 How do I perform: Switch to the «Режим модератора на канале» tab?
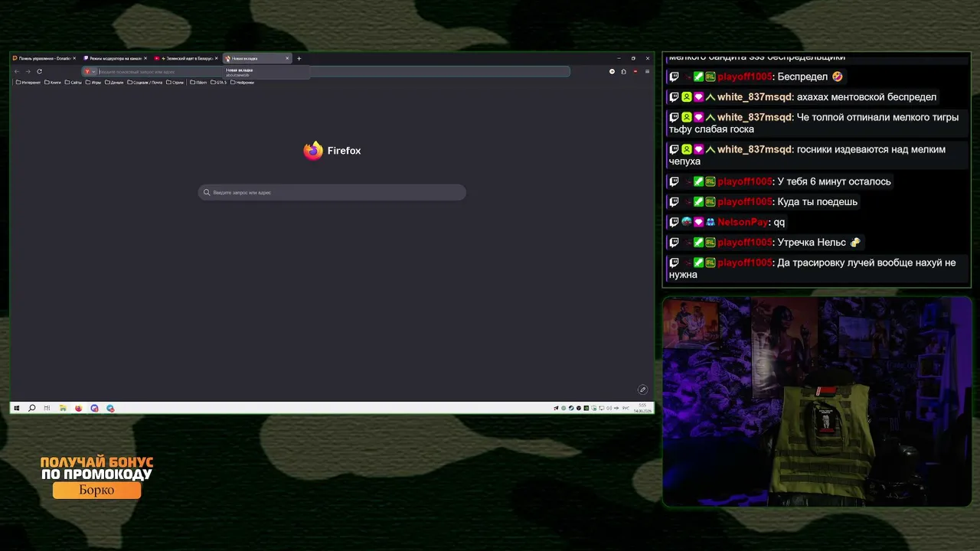(x=114, y=58)
